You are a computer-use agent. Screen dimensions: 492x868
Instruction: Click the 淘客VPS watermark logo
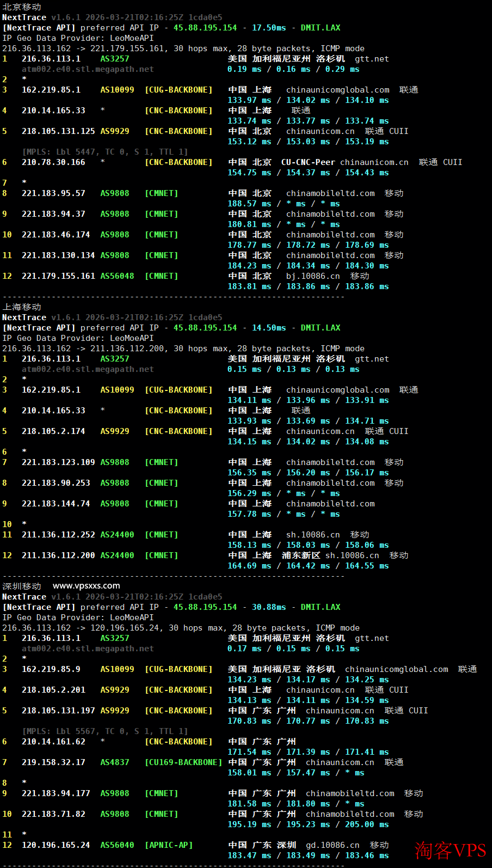(x=450, y=850)
